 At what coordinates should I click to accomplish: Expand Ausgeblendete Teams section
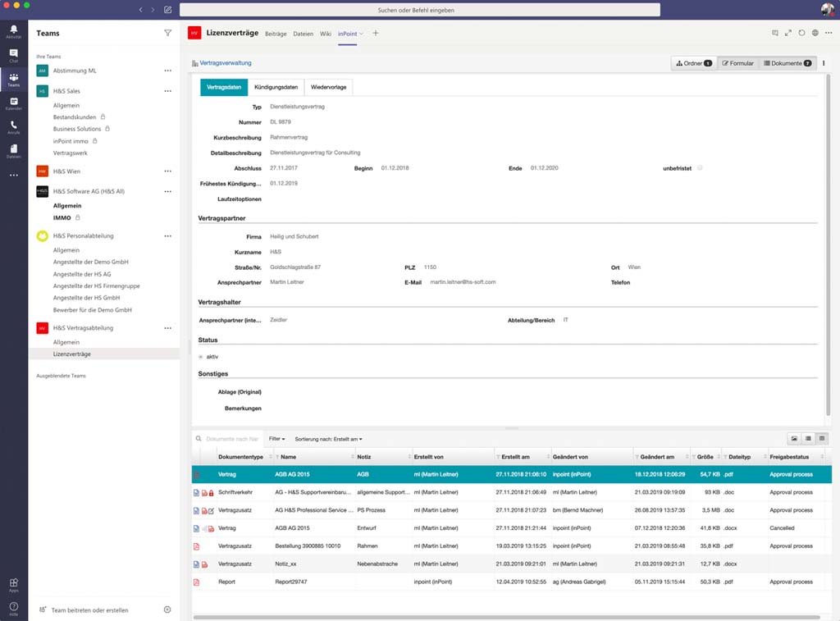point(61,377)
